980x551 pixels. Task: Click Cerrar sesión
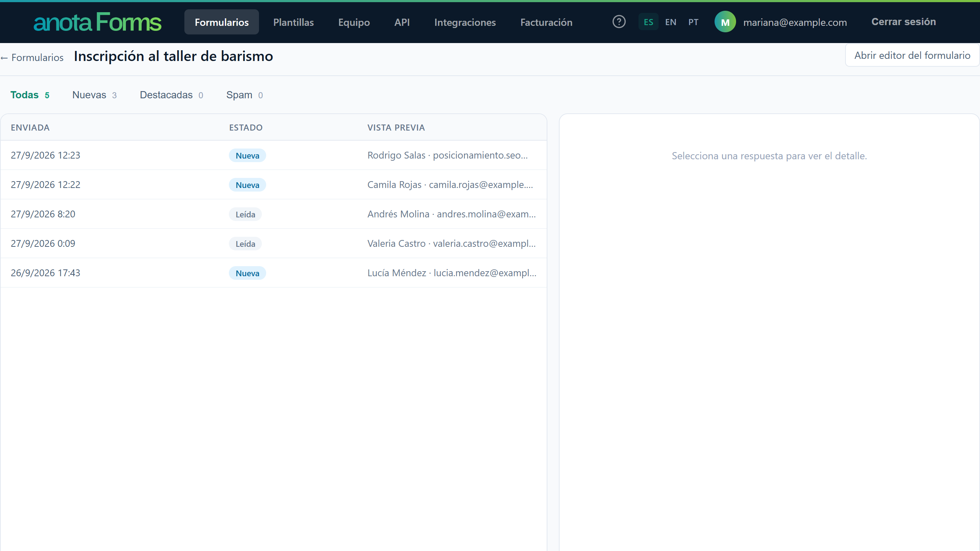pyautogui.click(x=904, y=22)
